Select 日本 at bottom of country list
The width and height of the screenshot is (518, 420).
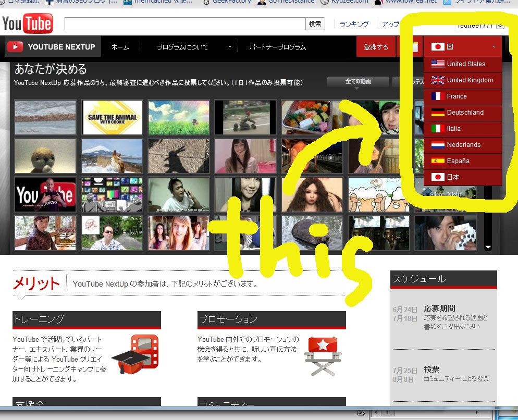coord(463,177)
